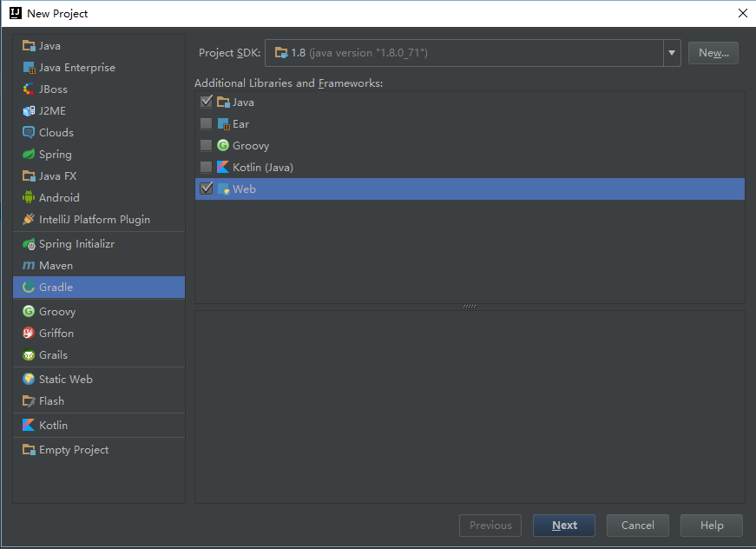Click the Java FX folder icon
The width and height of the screenshot is (756, 549).
(29, 176)
